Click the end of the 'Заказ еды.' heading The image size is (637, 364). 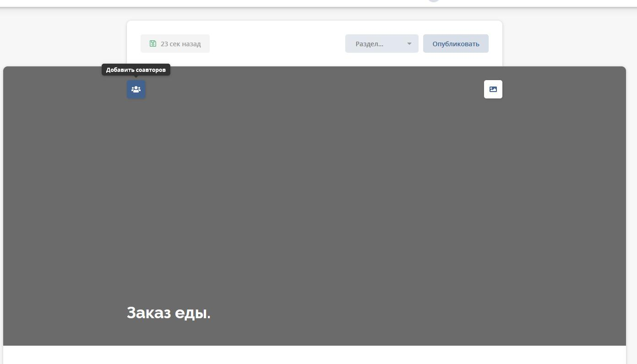210,313
